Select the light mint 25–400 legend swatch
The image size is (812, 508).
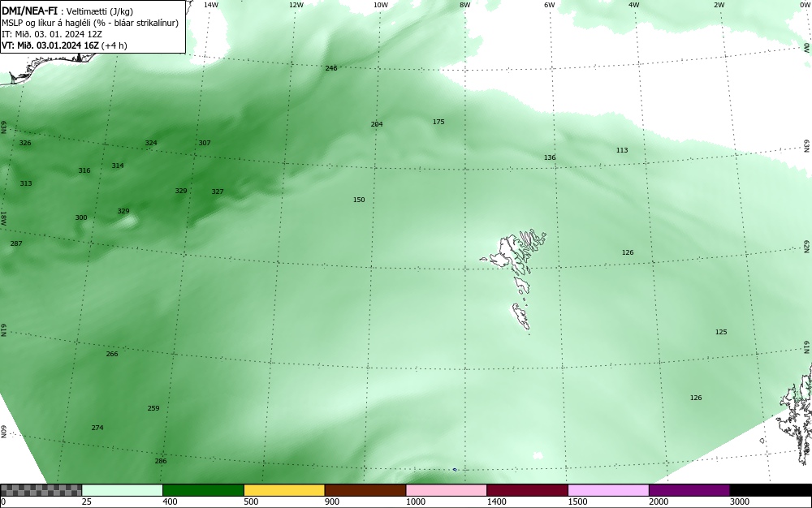pos(123,490)
